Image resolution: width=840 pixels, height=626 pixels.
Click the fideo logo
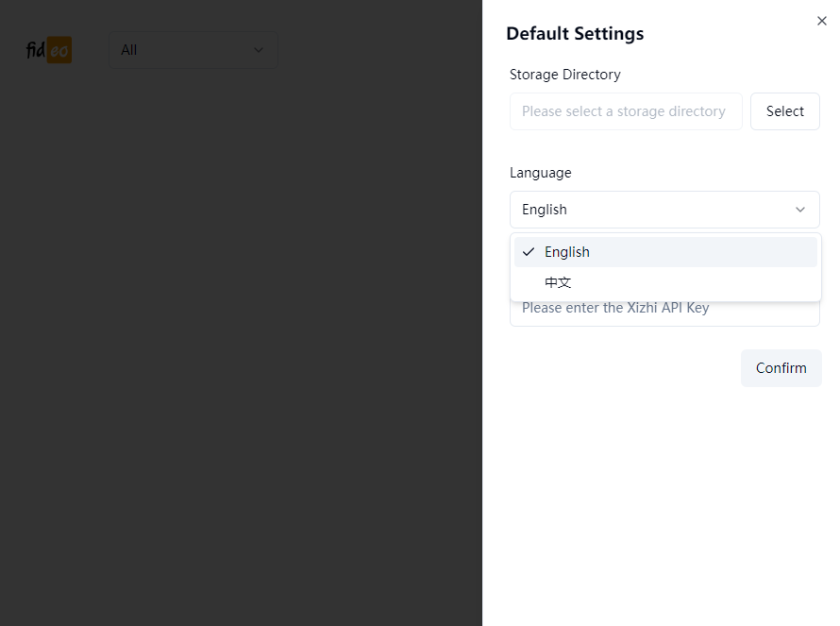tap(49, 50)
